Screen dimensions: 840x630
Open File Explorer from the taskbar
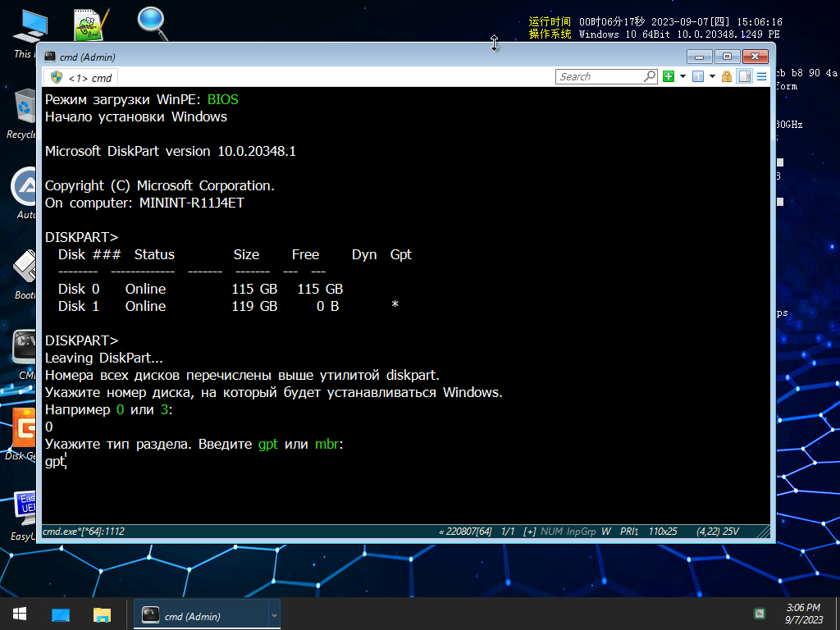coord(102,614)
